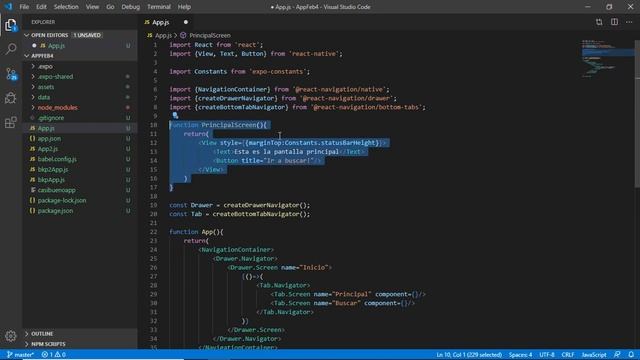Open casibuenoapp file
The image size is (640, 360).
pyautogui.click(x=80, y=190)
